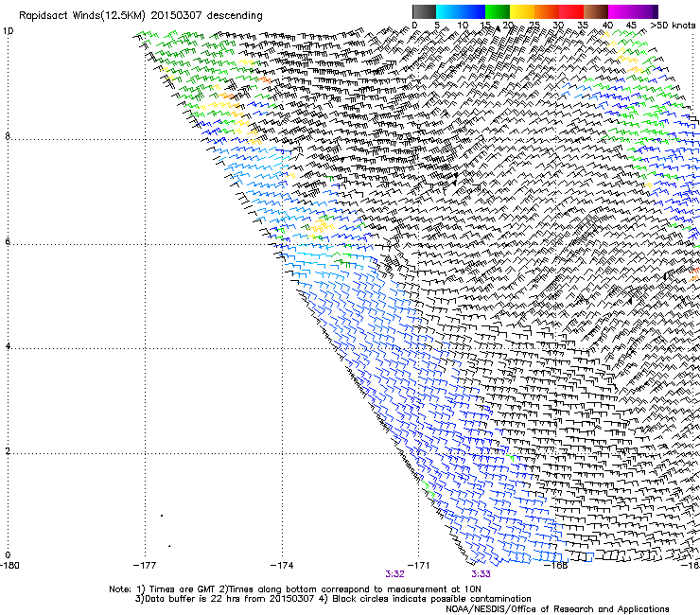
Task: Click longitude axis label '-180'
Action: tap(9, 566)
